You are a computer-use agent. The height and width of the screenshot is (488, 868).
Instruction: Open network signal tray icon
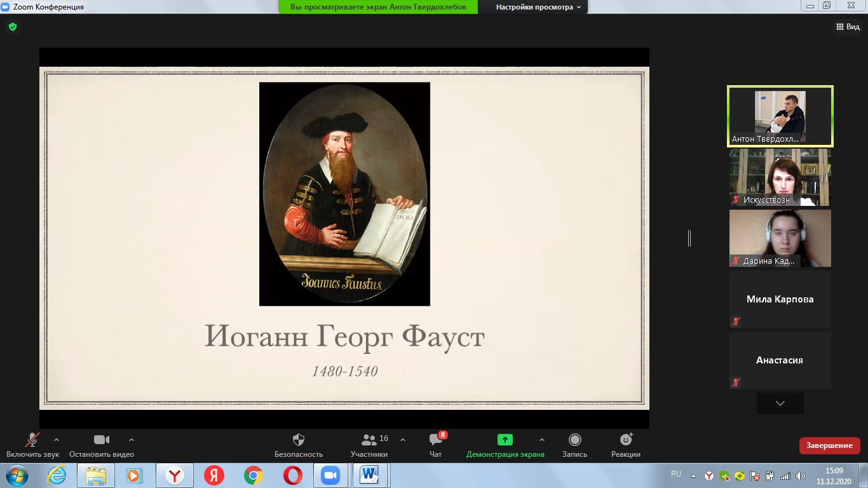coord(785,475)
